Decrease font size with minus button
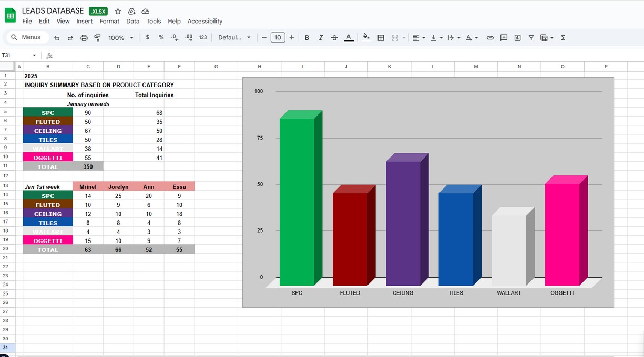This screenshot has width=644, height=357. coord(264,37)
